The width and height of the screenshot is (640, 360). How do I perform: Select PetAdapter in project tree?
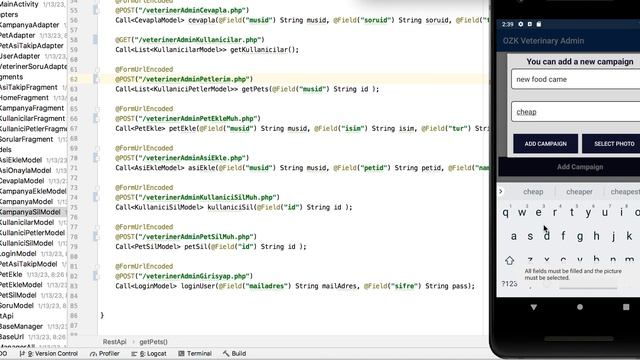[17, 36]
